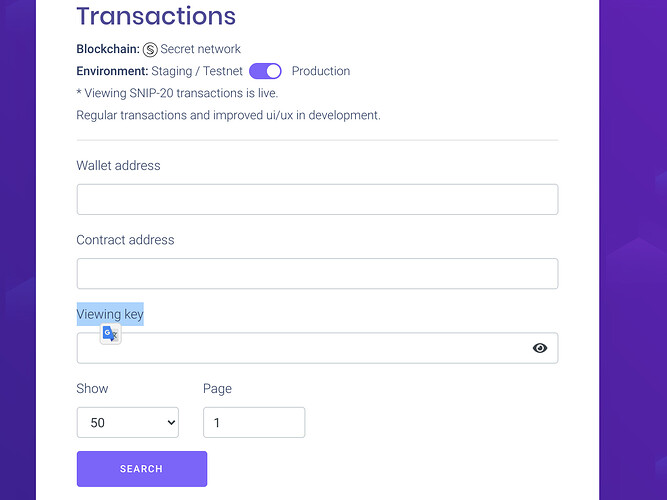
Task: Click the Page label text
Action: tap(217, 388)
